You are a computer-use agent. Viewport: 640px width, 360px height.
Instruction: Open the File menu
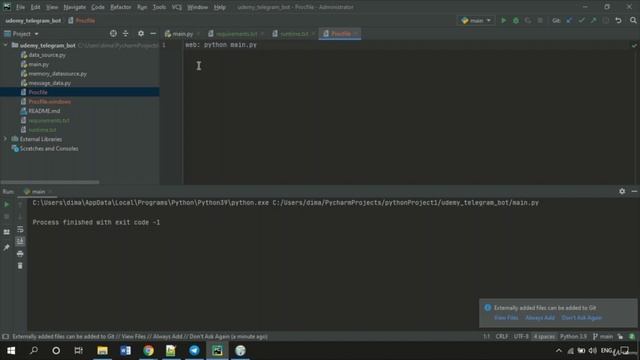click(20, 7)
